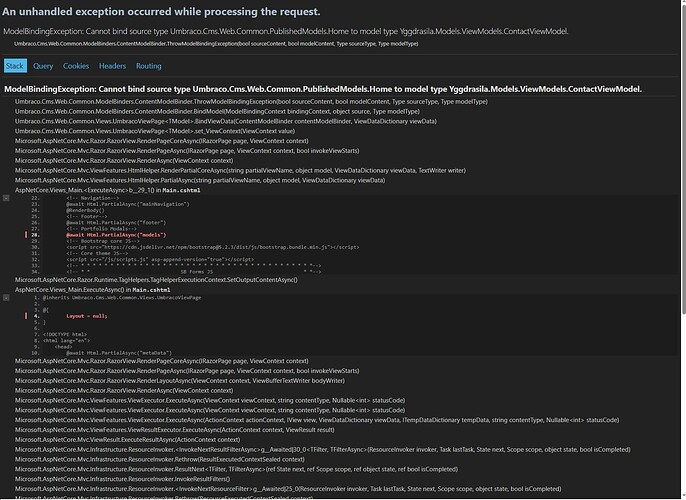The height and width of the screenshot is (500, 686).
Task: Switch to the Query tab
Action: tap(43, 66)
